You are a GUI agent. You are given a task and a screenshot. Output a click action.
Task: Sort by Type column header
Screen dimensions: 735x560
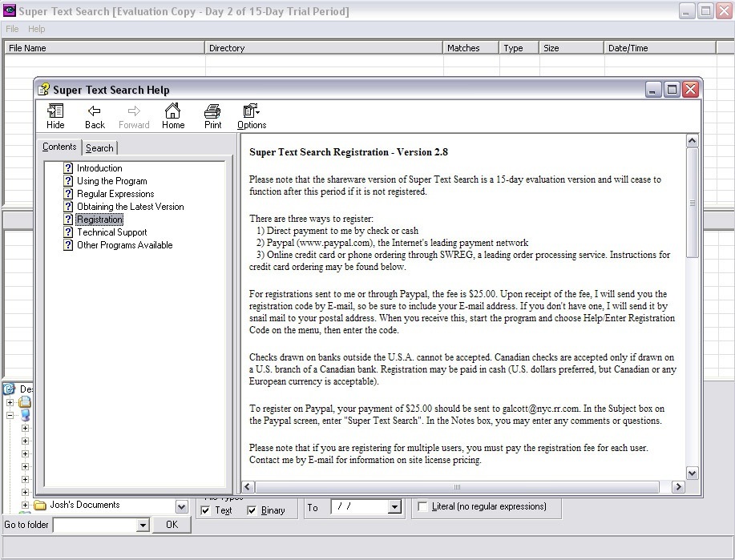(519, 48)
